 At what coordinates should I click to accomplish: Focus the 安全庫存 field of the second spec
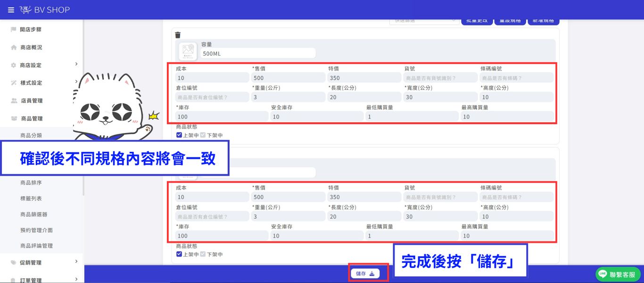click(x=317, y=235)
